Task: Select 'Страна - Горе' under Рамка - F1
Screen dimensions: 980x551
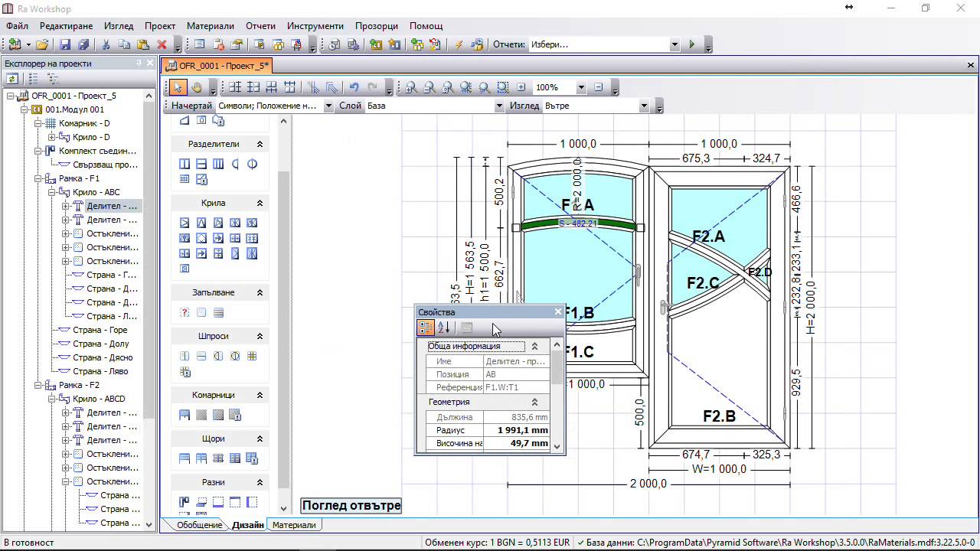Action: pyautogui.click(x=100, y=330)
